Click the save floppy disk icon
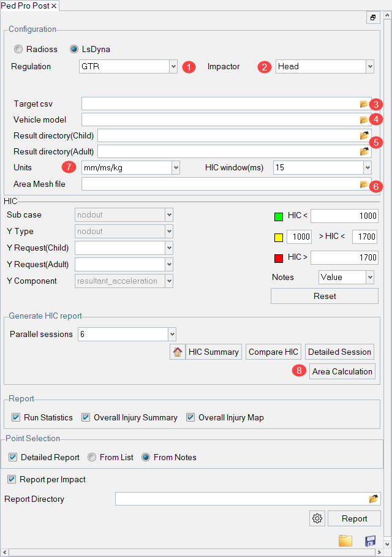The width and height of the screenshot is (392, 557). click(370, 541)
